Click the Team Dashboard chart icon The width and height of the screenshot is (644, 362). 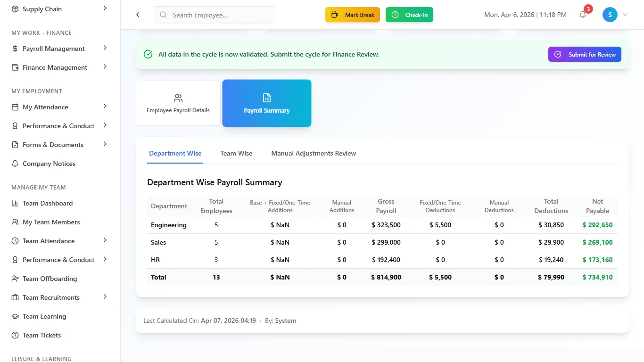tap(15, 203)
